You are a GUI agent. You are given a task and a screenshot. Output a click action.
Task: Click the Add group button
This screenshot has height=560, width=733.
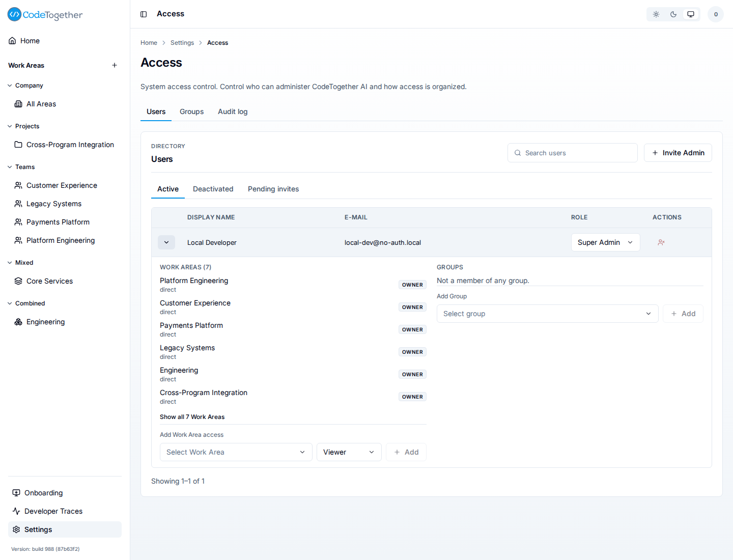coord(683,314)
